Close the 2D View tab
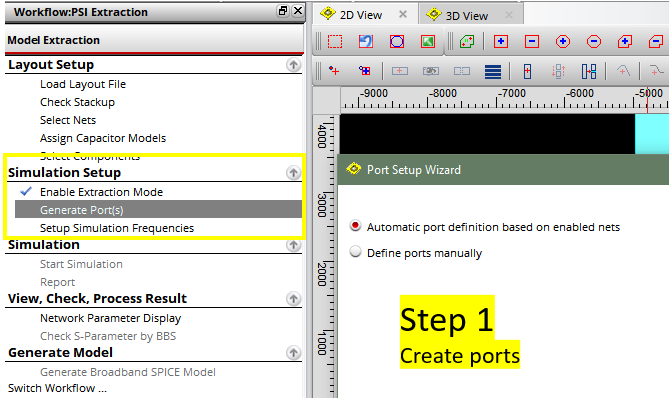The height and width of the screenshot is (398, 669). coord(403,15)
